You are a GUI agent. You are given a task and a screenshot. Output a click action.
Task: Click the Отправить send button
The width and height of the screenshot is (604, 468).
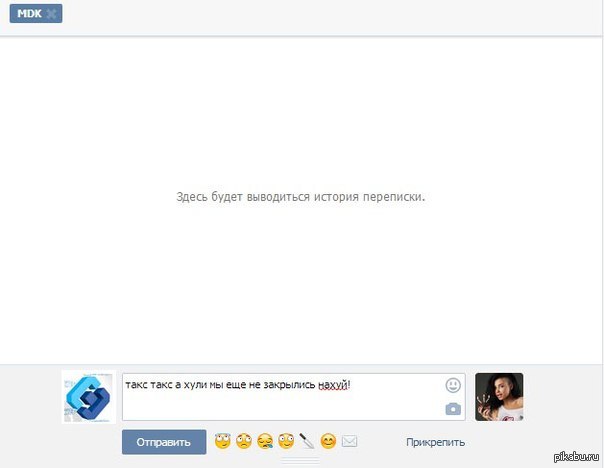[164, 442]
